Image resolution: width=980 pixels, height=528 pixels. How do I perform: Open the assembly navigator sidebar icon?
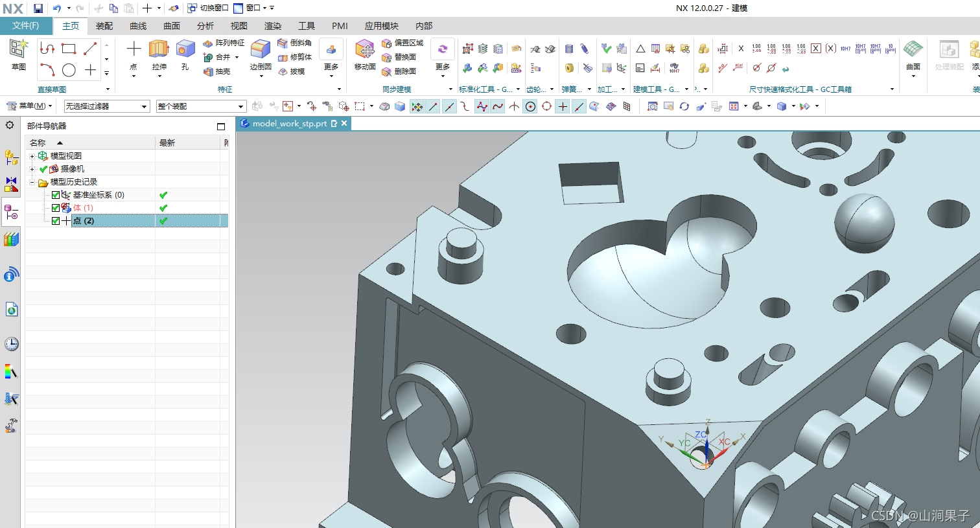[x=11, y=156]
